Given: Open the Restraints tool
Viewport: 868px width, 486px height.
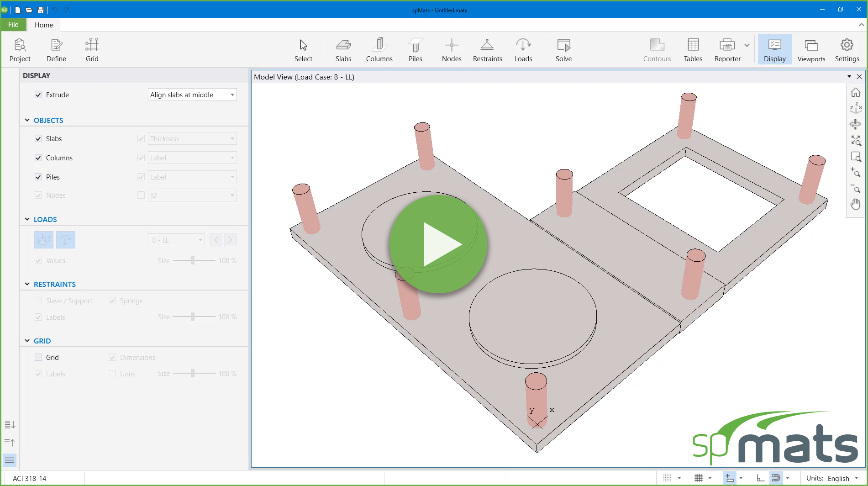Looking at the screenshot, I should (x=487, y=50).
